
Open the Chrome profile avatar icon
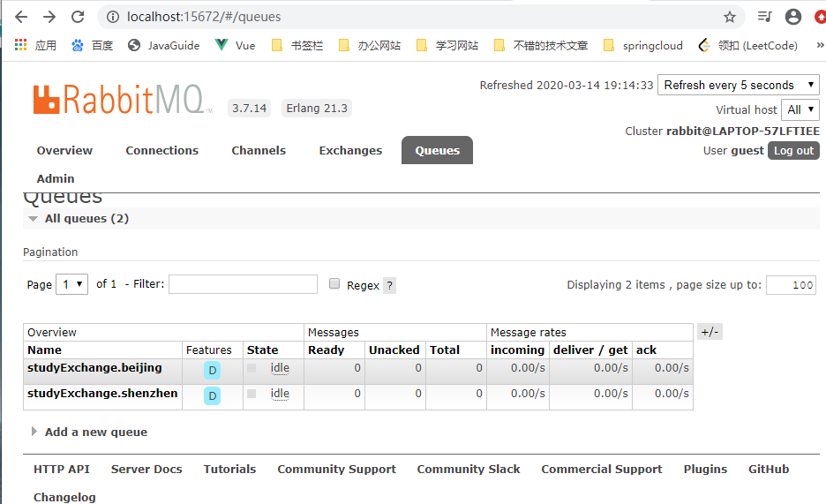point(792,17)
